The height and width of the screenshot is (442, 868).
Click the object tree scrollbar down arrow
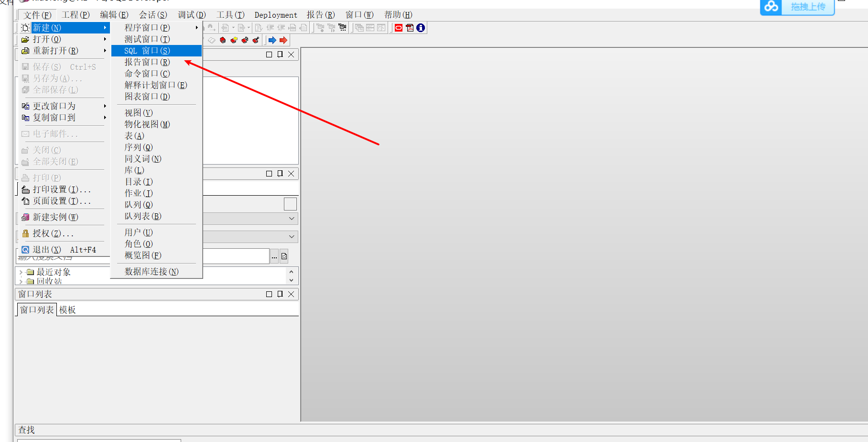tap(292, 280)
